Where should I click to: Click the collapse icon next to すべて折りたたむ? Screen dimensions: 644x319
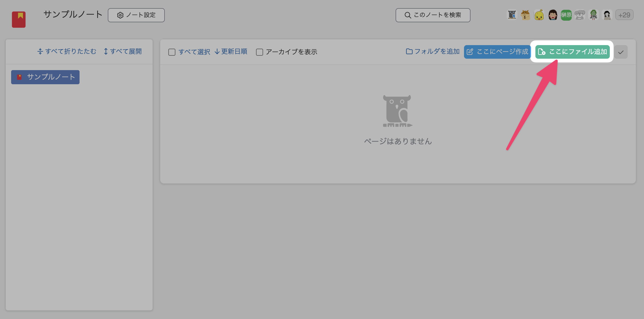[x=40, y=51]
